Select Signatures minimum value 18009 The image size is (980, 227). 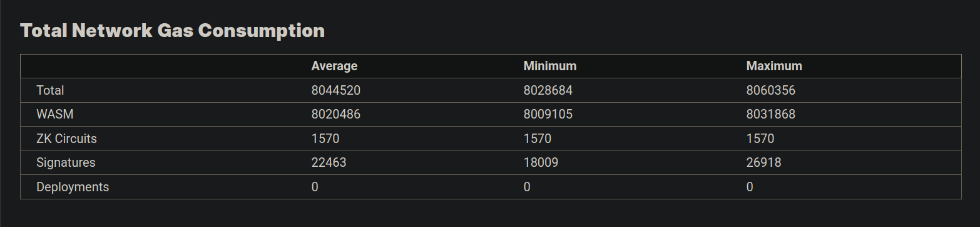click(541, 162)
